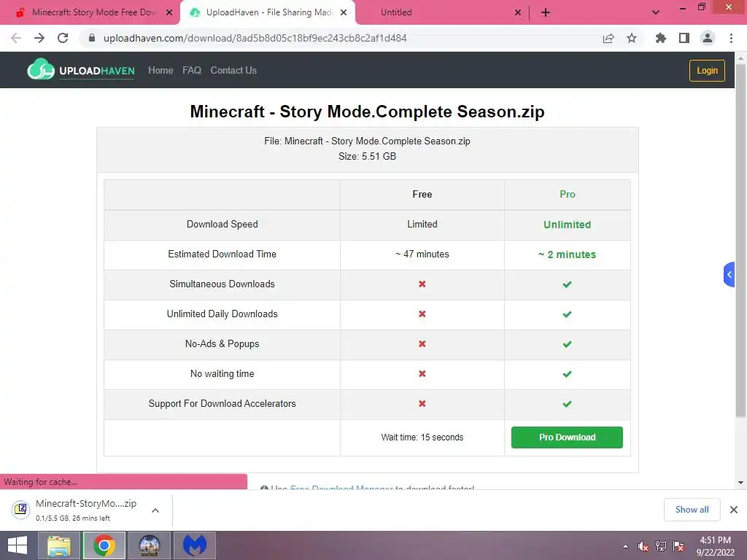The image size is (747, 560).
Task: Click the Pro column header
Action: tap(567, 194)
